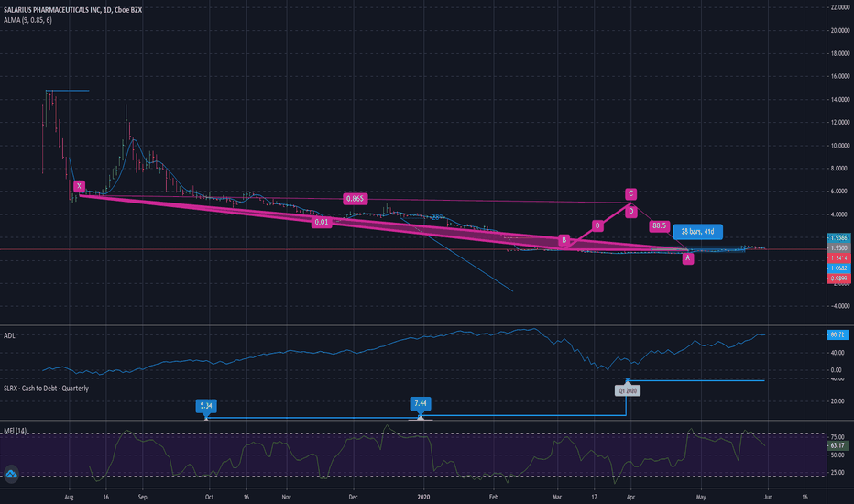The height and width of the screenshot is (504, 854).
Task: Click the ALMA (9, 0.85, 6) indicator label
Action: point(27,20)
